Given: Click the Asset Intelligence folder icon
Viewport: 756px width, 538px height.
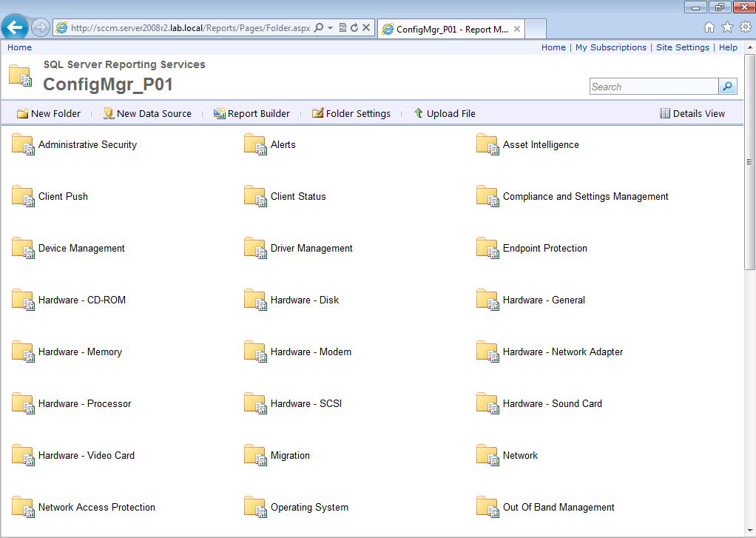Looking at the screenshot, I should point(487,144).
